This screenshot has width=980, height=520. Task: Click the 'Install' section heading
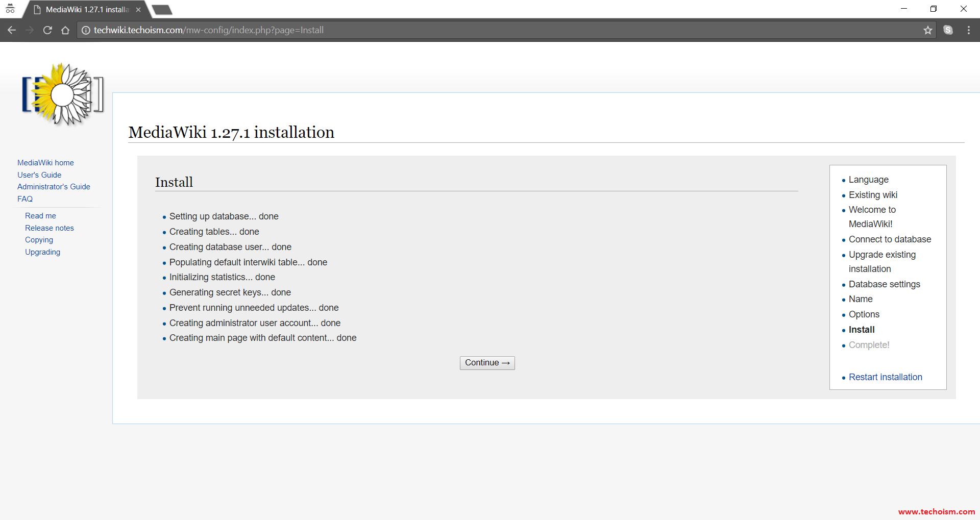tap(174, 182)
